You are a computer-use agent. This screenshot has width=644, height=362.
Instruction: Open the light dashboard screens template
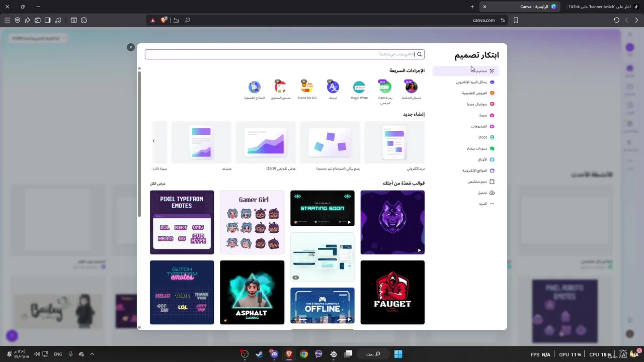[x=323, y=256]
